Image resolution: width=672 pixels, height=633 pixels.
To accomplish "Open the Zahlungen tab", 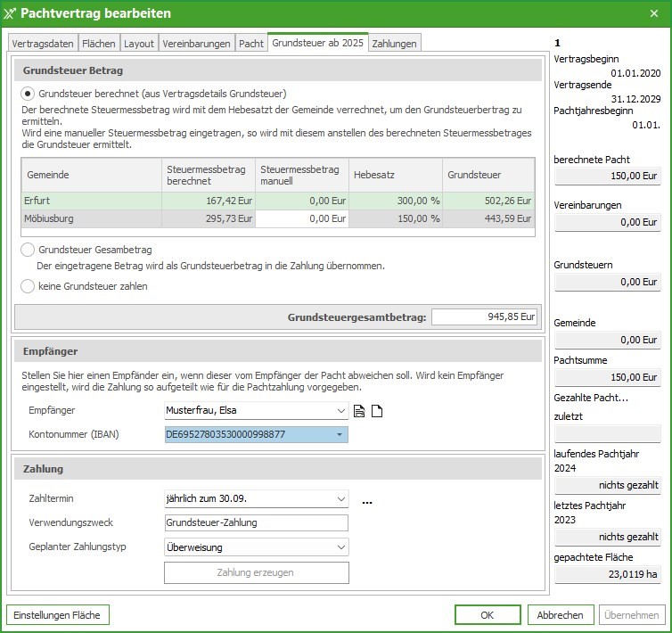I will (393, 43).
